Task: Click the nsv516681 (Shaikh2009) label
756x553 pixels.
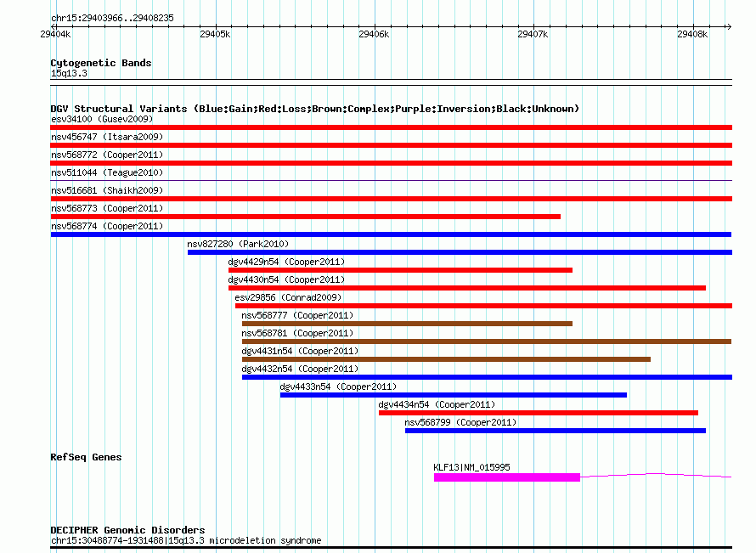Action: pos(107,190)
